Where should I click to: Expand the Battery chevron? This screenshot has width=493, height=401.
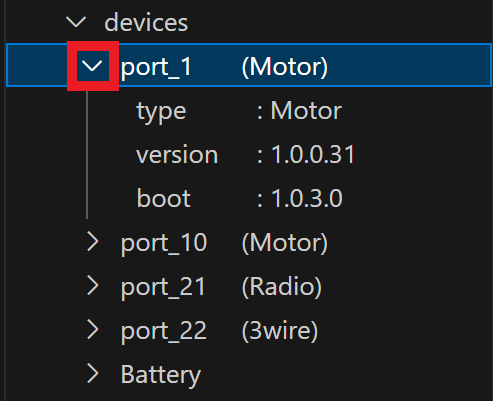tap(93, 374)
